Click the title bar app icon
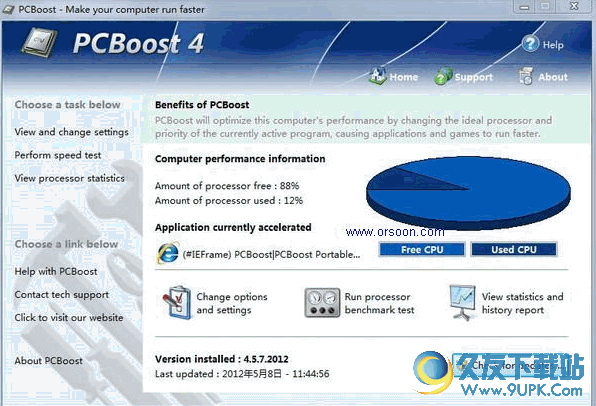This screenshot has height=406, width=596. (x=8, y=10)
